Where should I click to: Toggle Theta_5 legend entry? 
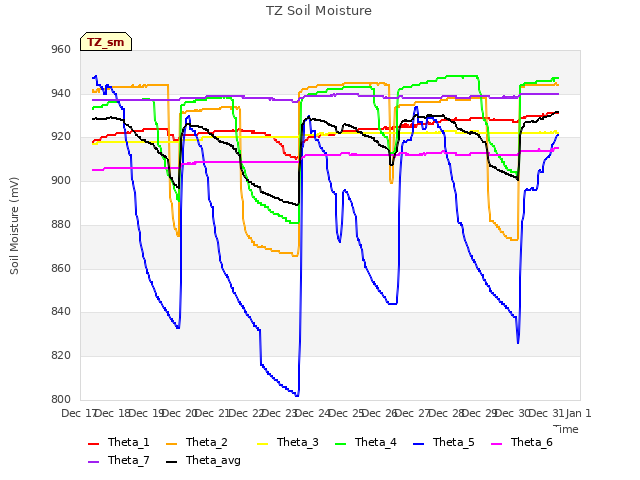click(x=444, y=442)
